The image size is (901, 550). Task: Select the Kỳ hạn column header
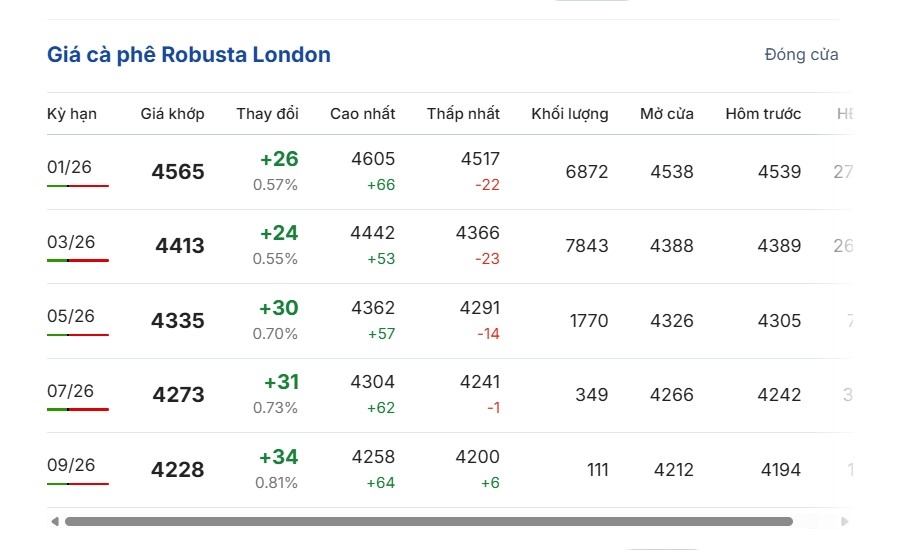pos(72,114)
